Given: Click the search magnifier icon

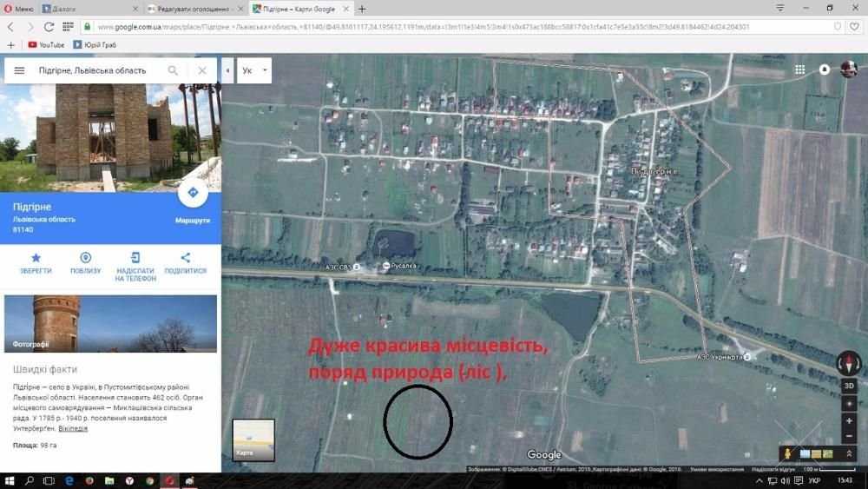Looking at the screenshot, I should point(174,70).
